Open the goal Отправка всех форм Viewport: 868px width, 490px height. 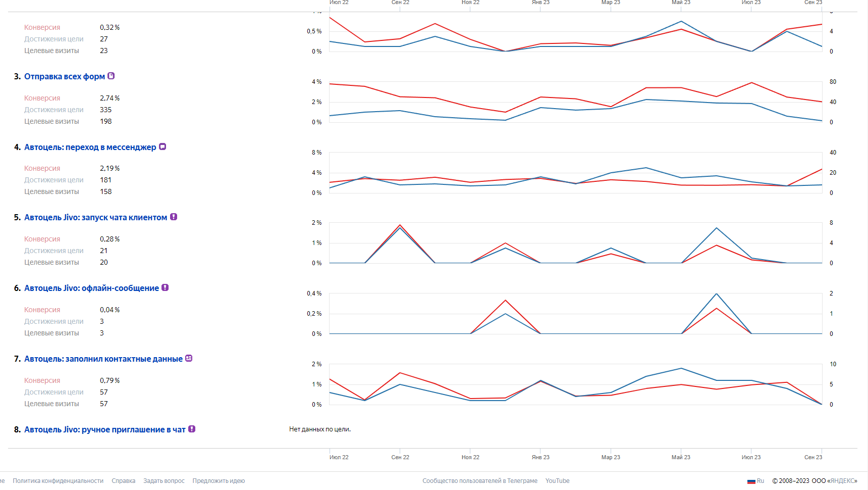point(65,76)
